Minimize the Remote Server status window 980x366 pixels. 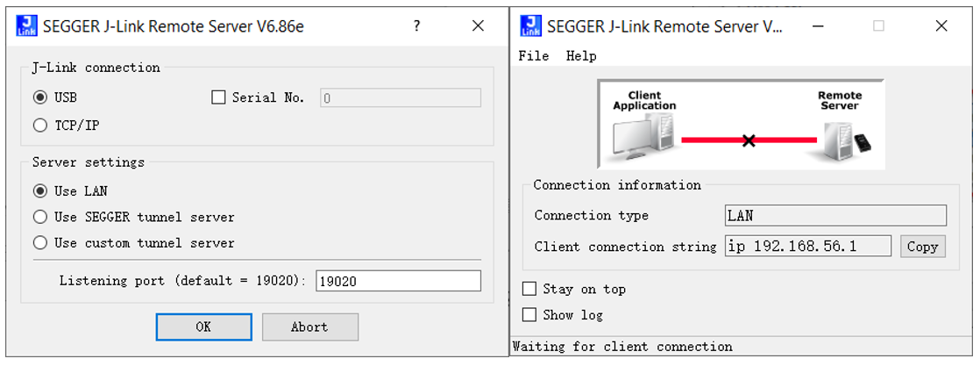(x=818, y=26)
